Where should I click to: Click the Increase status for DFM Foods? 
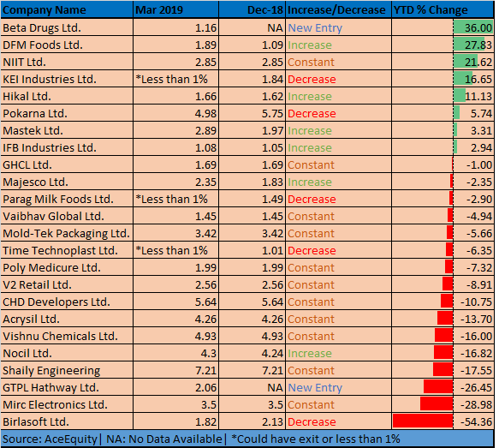pos(310,45)
